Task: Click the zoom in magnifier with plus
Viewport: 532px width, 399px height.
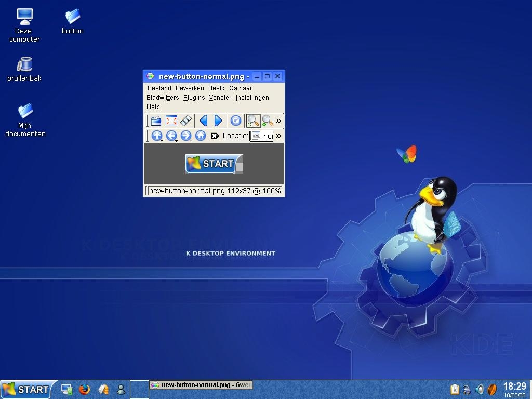Action: click(268, 121)
